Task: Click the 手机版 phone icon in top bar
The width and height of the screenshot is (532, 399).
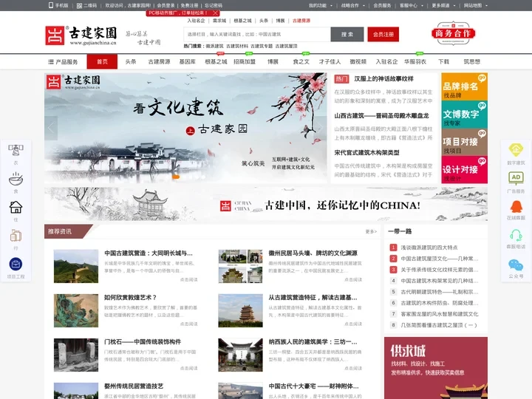Action: click(x=51, y=5)
